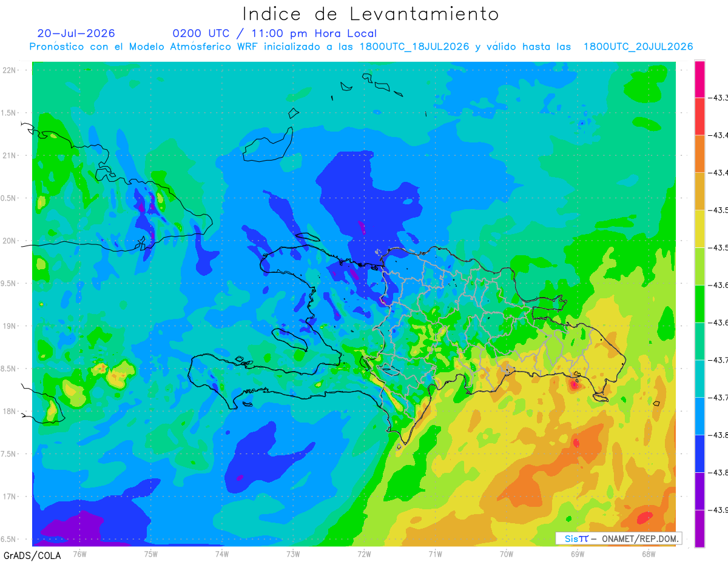Click the '73W' longitude label
728x562 pixels.
pyautogui.click(x=293, y=554)
